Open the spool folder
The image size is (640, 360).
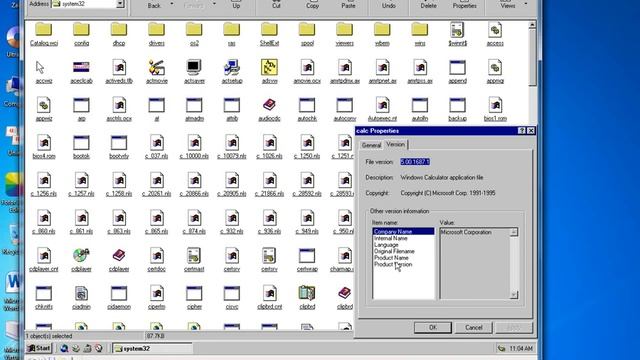point(307,30)
